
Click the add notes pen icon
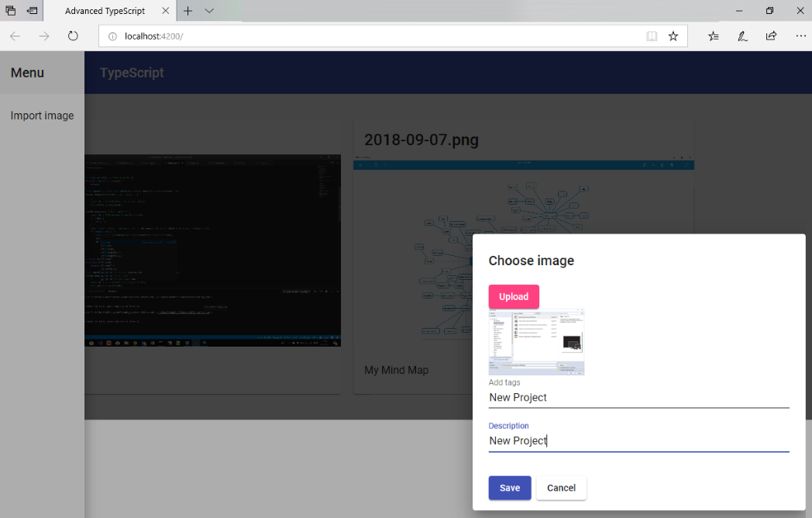742,36
